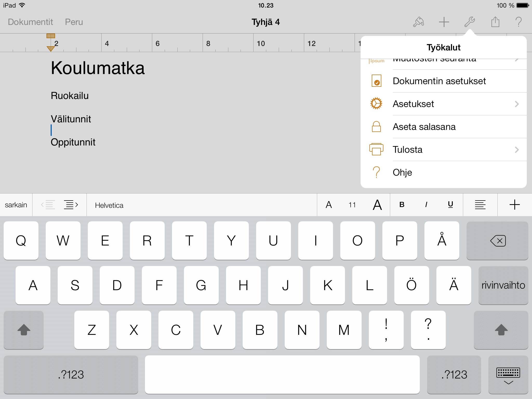Open the format paintbrush icon

[418, 22]
